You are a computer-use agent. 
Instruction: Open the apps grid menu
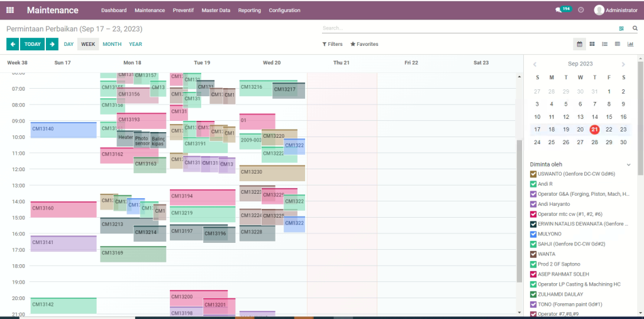pyautogui.click(x=10, y=10)
